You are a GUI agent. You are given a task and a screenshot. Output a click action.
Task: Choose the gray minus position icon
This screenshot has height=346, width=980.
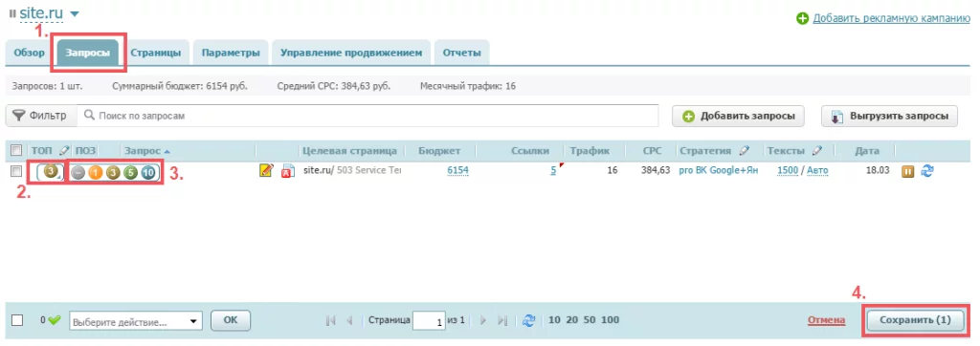tap(78, 172)
